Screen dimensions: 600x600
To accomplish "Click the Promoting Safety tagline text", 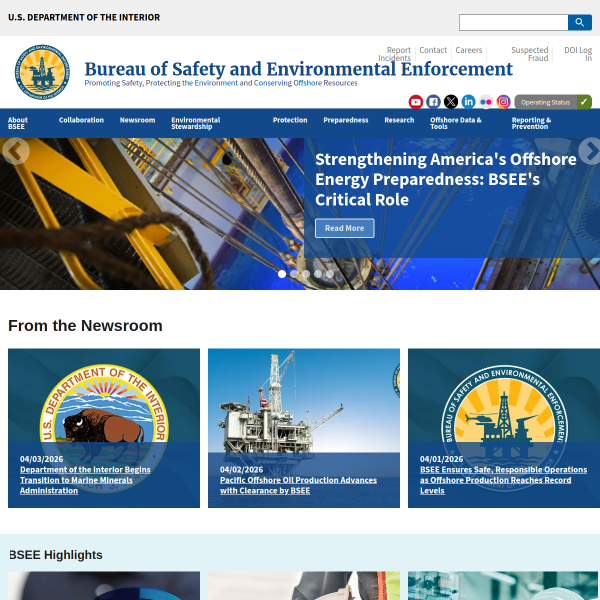I will click(x=221, y=83).
